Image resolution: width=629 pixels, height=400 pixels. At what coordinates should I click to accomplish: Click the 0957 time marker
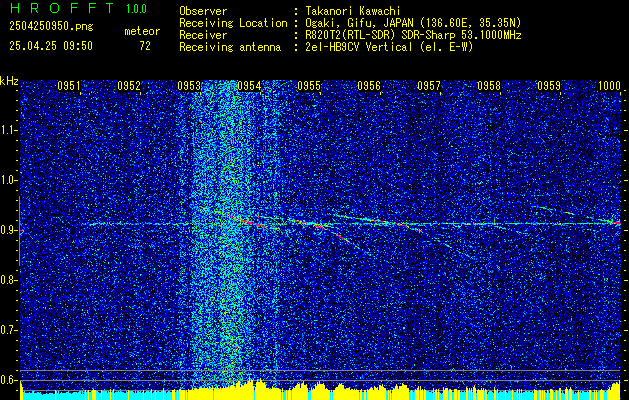[429, 86]
